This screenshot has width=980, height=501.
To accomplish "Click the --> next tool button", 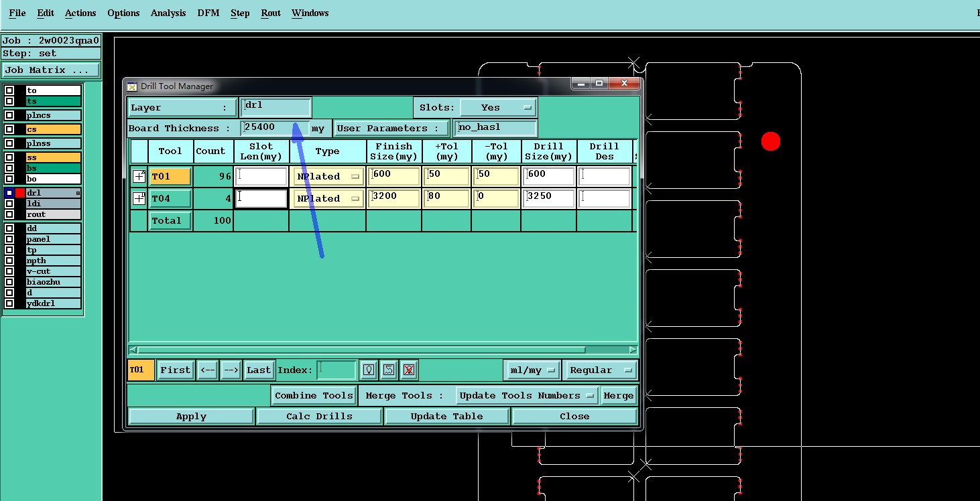I will [x=231, y=370].
